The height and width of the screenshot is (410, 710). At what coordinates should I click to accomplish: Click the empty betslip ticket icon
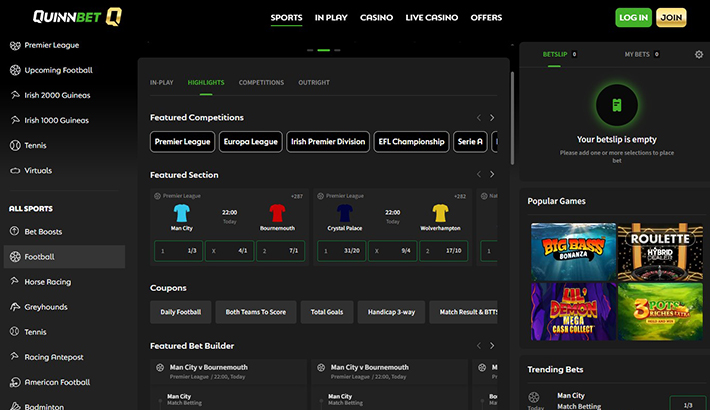click(617, 105)
